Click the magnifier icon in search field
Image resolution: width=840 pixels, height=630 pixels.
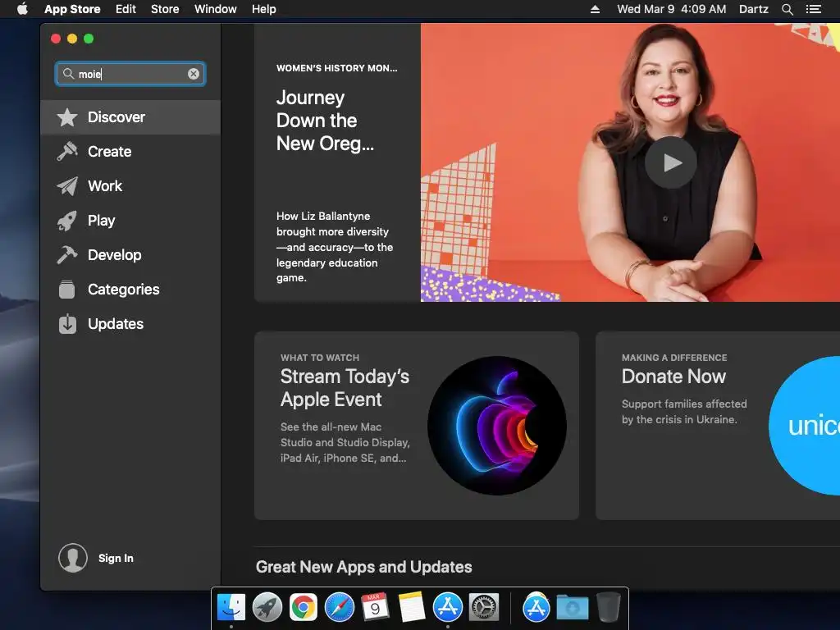68,73
